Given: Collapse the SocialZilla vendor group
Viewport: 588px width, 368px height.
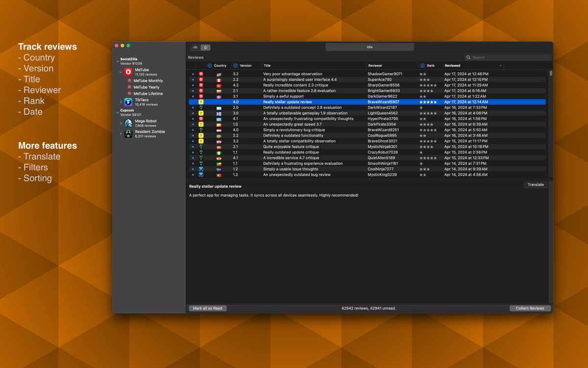Looking at the screenshot, I should point(117,62).
